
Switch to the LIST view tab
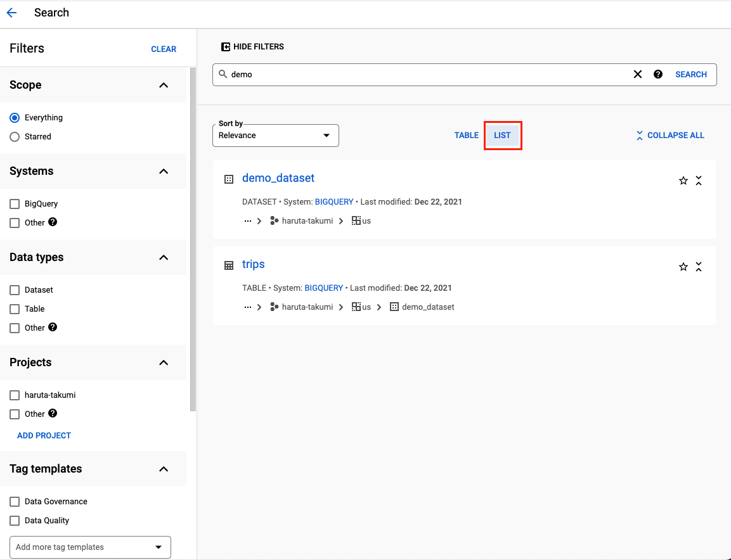point(502,135)
